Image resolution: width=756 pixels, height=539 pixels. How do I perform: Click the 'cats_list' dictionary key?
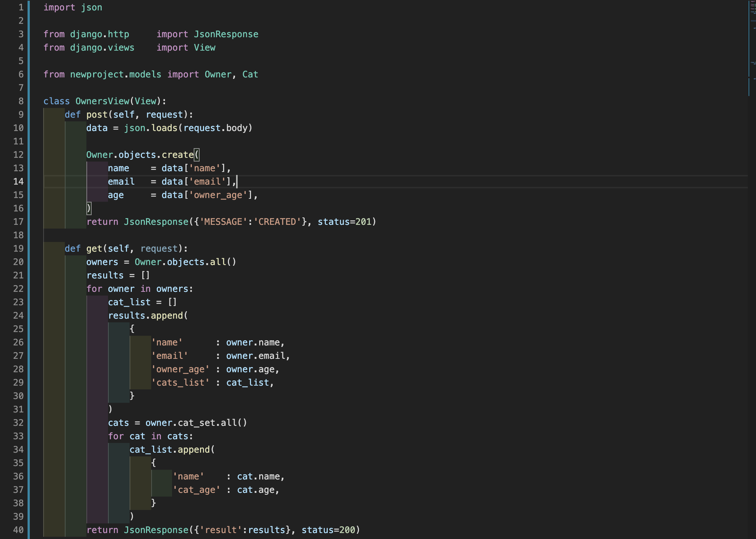[180, 383]
